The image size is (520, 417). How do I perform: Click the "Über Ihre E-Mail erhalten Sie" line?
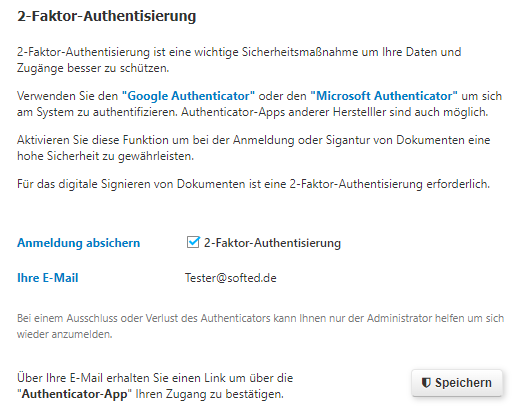pos(155,378)
